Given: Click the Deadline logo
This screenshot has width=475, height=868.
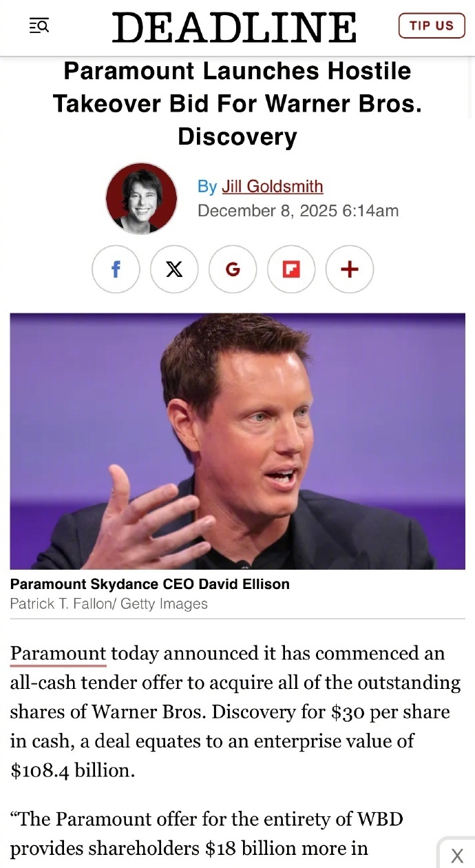Looking at the screenshot, I should pyautogui.click(x=234, y=28).
